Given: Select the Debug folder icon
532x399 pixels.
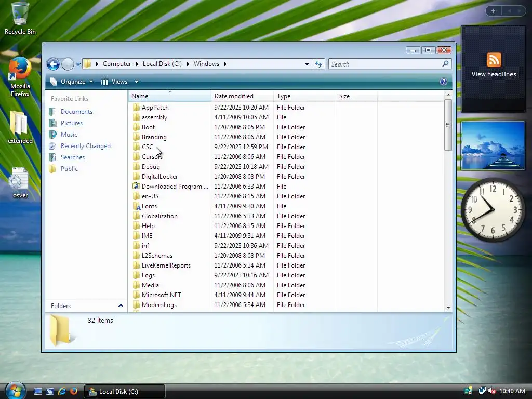Looking at the screenshot, I should click(136, 166).
